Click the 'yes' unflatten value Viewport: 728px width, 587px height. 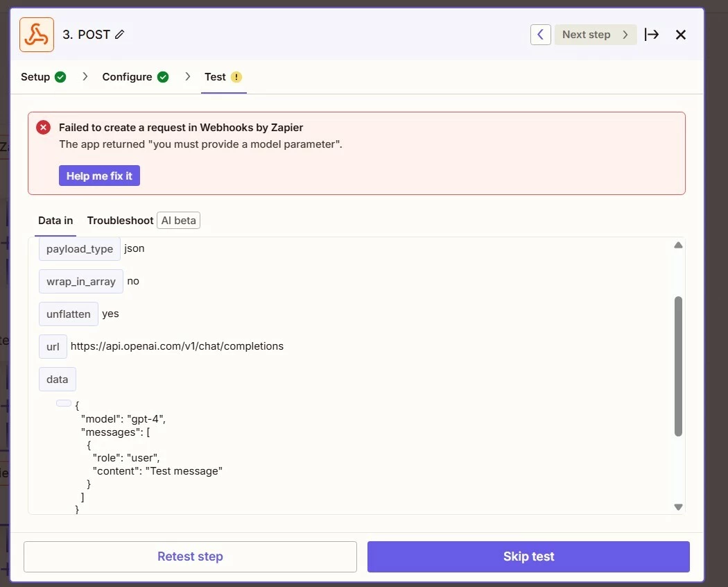(110, 314)
